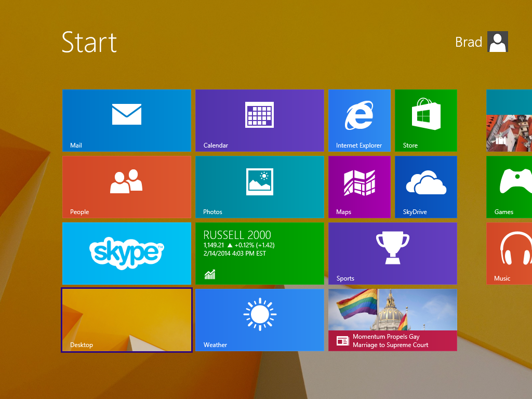Click the Brad user account picture
532x399 pixels.
click(497, 42)
